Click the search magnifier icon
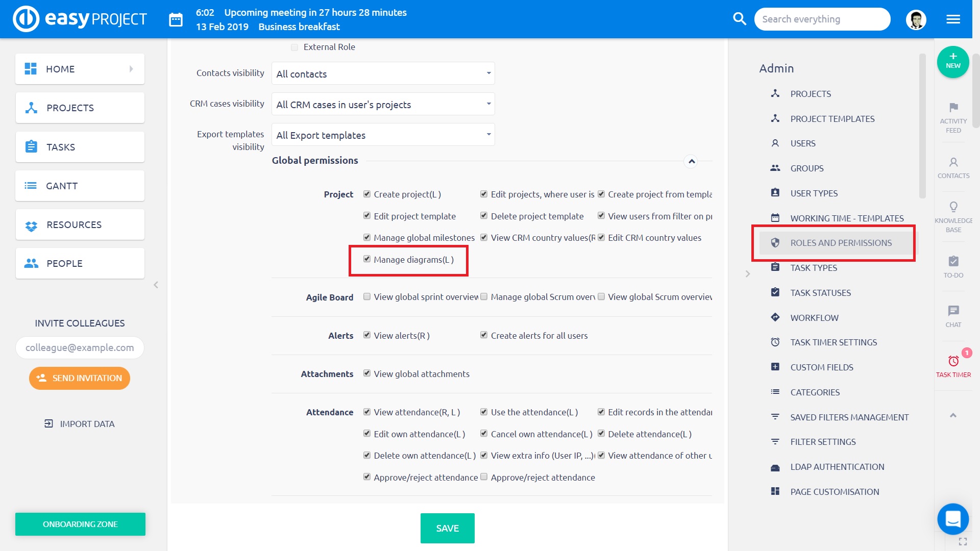This screenshot has width=980, height=551. (740, 19)
